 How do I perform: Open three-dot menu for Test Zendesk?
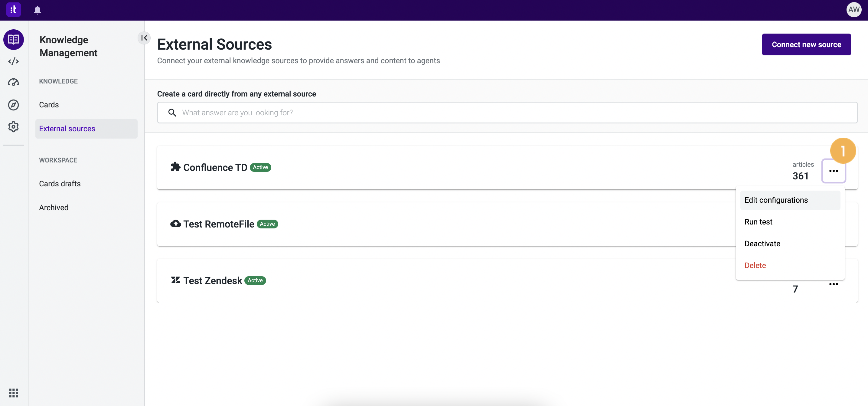pos(834,284)
